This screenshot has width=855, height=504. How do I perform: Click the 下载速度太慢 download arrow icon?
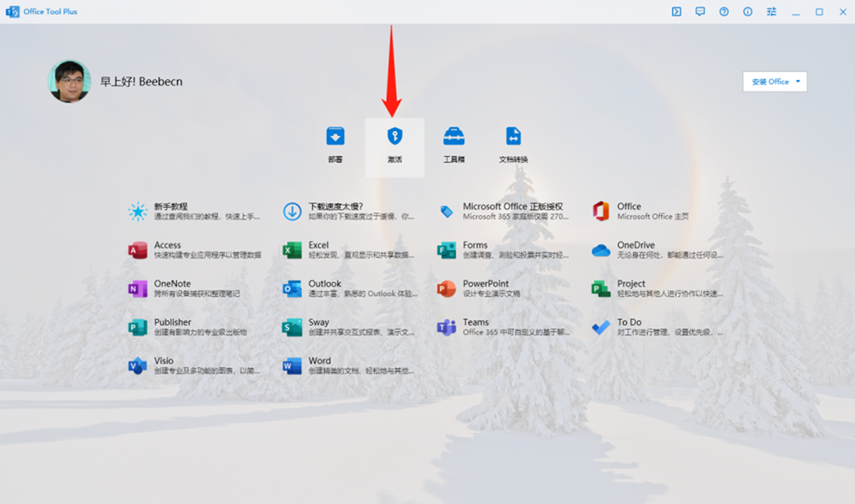[292, 211]
